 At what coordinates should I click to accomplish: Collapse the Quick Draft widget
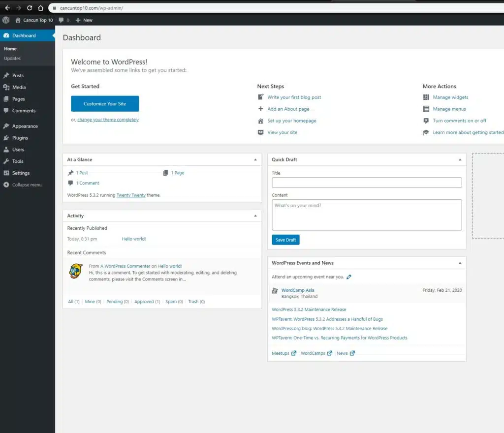(460, 159)
